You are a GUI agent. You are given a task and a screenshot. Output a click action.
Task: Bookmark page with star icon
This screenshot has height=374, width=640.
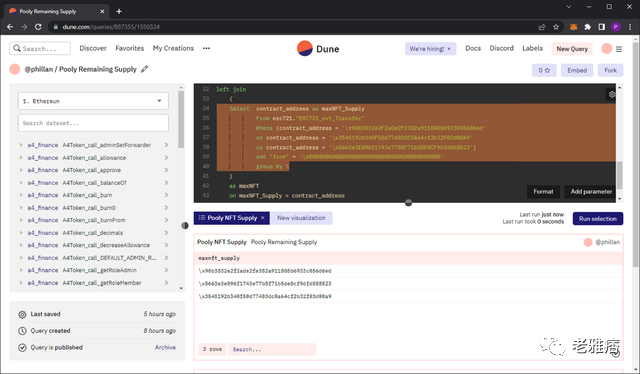click(x=556, y=27)
